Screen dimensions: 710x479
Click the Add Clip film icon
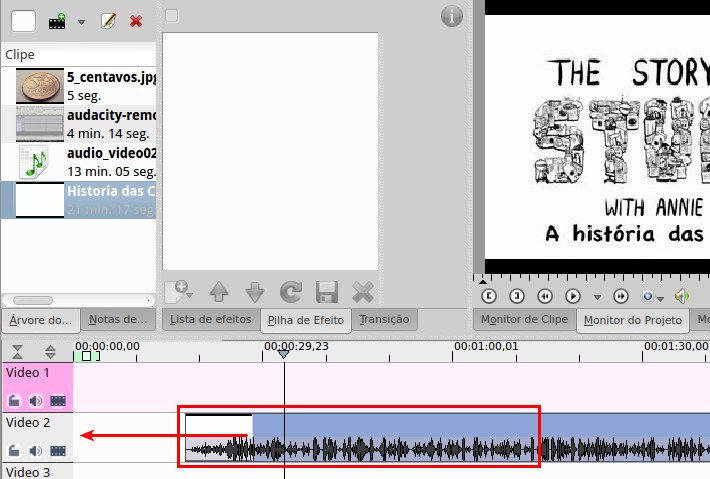57,20
